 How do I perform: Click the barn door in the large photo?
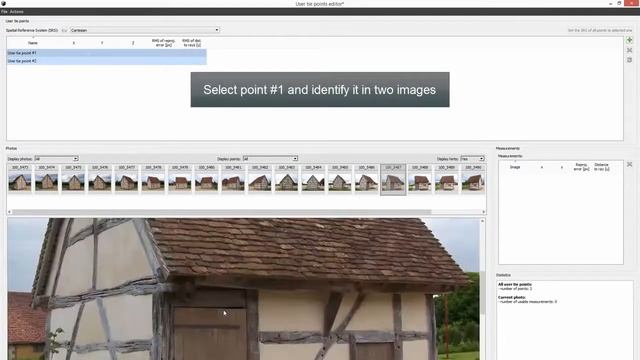click(210, 333)
